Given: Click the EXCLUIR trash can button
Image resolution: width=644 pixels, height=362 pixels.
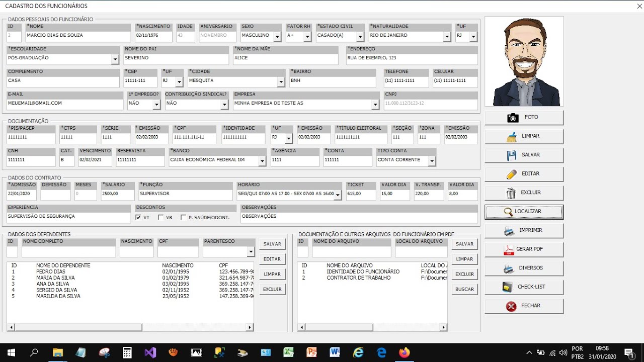Looking at the screenshot, I should [x=524, y=193].
